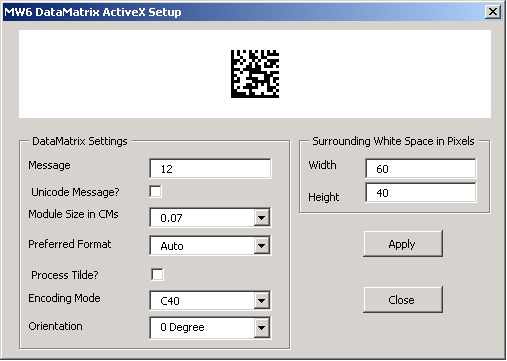Click the Close button
Screen dimensions: 507x361
(403, 300)
